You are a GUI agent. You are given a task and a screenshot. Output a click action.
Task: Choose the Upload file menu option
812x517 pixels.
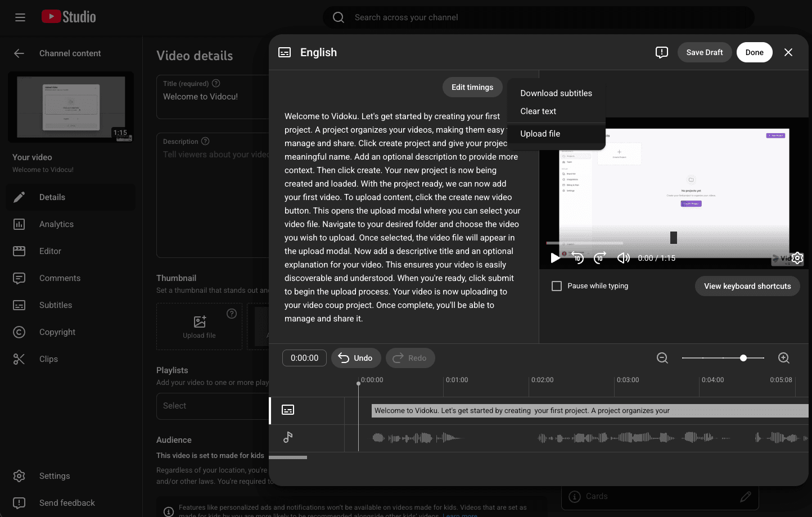coord(540,134)
